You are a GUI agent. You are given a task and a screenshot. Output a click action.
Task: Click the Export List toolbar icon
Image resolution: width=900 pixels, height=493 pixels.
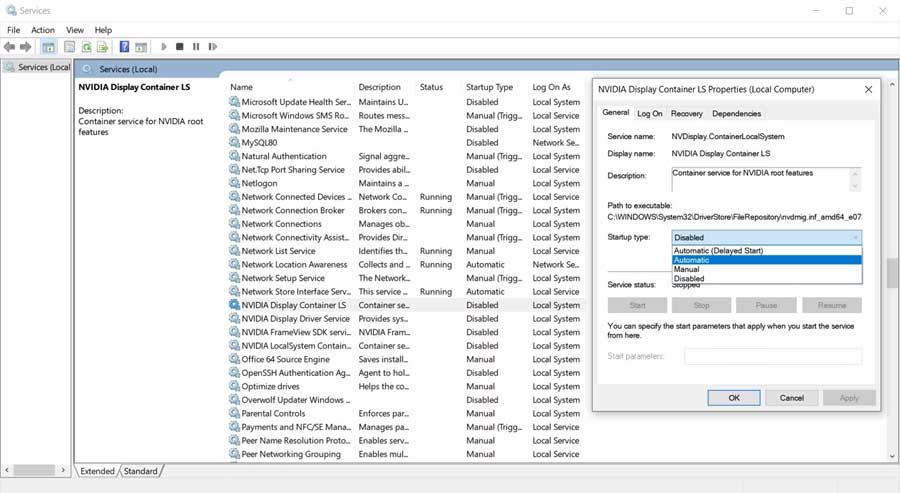(x=103, y=47)
